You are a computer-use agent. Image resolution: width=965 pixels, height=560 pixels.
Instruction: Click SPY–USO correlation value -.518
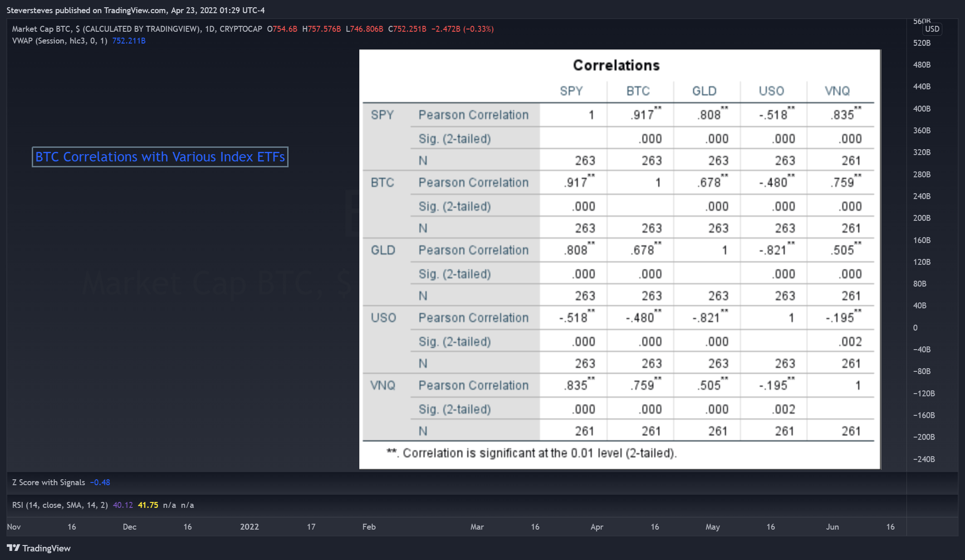[777, 114]
